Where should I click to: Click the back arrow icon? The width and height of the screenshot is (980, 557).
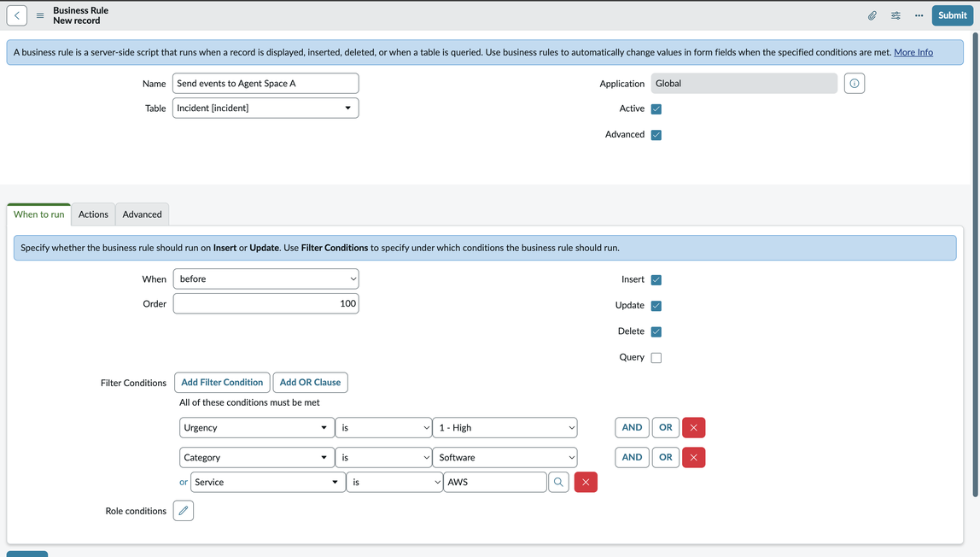tap(17, 15)
